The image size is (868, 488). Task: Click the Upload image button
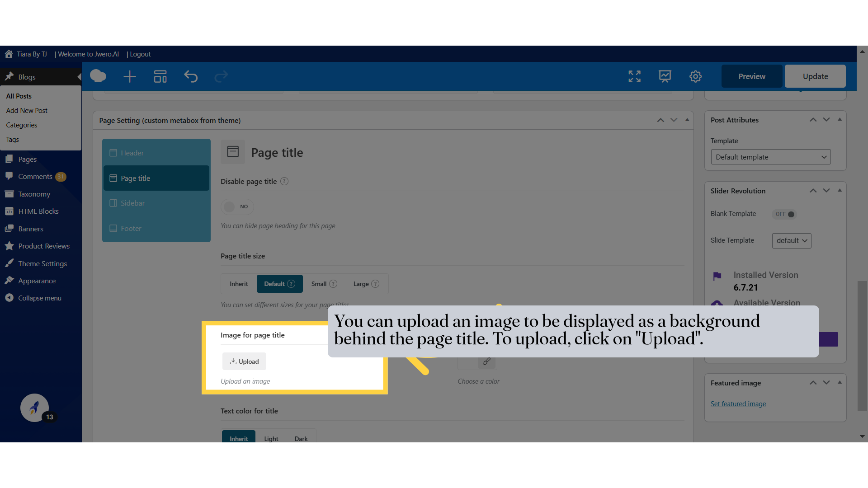tap(244, 361)
